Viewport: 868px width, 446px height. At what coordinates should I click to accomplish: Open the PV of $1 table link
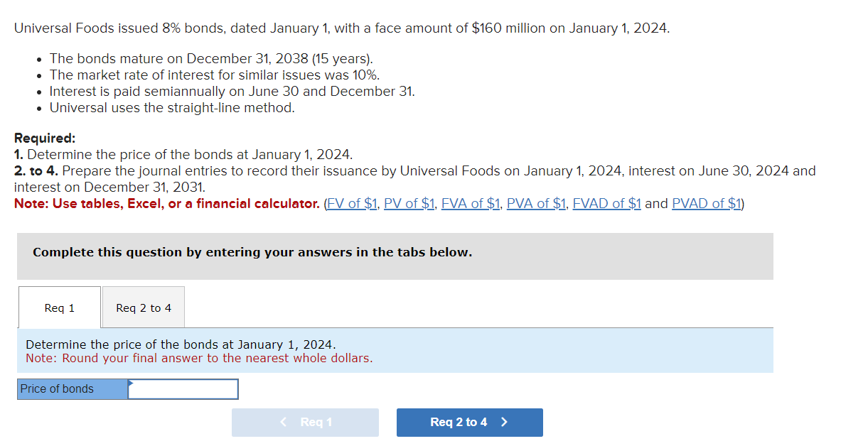409,203
